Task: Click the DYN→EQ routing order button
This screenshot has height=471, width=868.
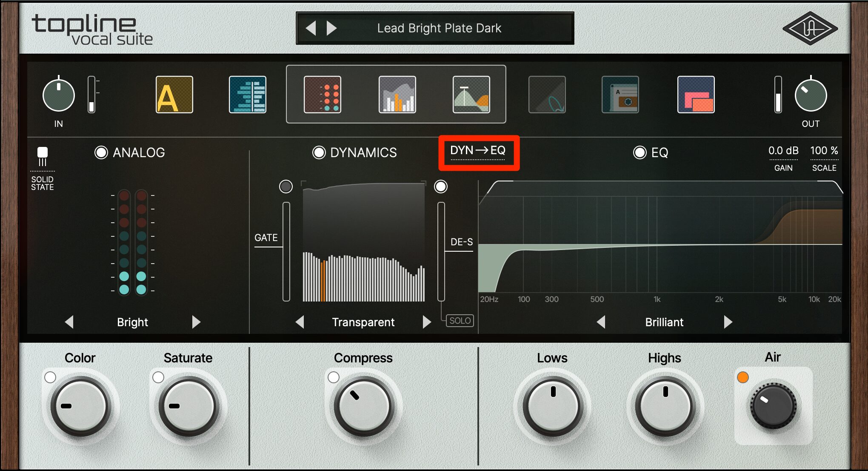Action: (x=478, y=151)
